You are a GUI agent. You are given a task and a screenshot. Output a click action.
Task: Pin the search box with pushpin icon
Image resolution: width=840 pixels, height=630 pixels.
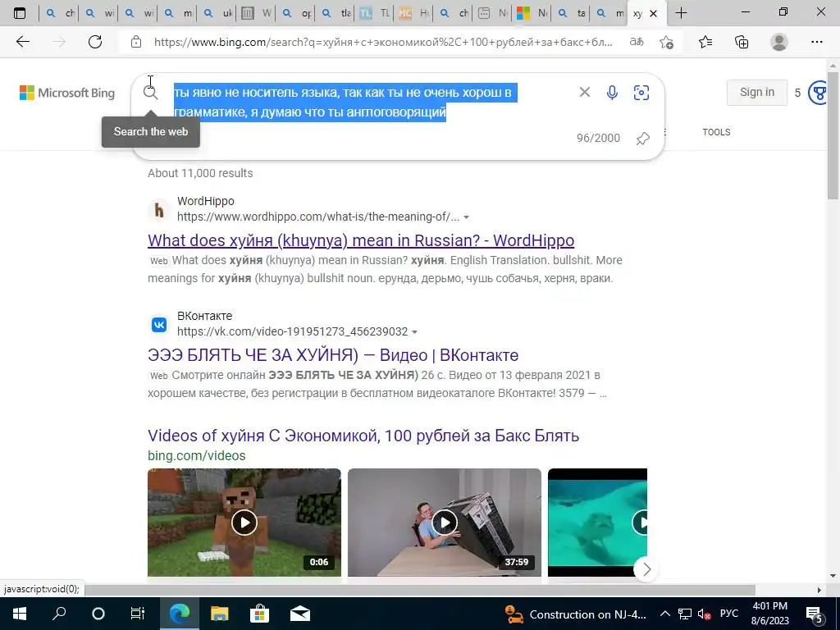pos(643,138)
